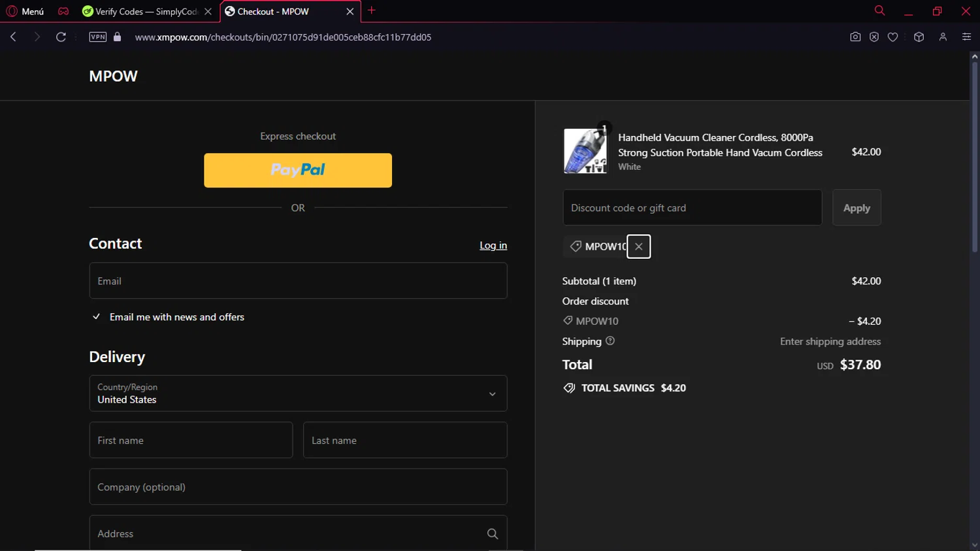Open the Opera Menú button
Viewport: 980px width, 551px height.
click(x=25, y=11)
